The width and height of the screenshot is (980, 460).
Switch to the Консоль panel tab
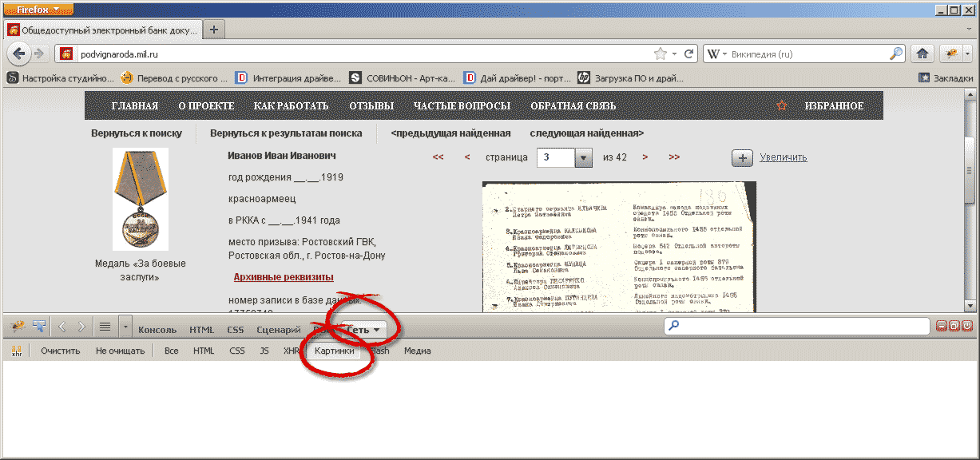pos(157,329)
